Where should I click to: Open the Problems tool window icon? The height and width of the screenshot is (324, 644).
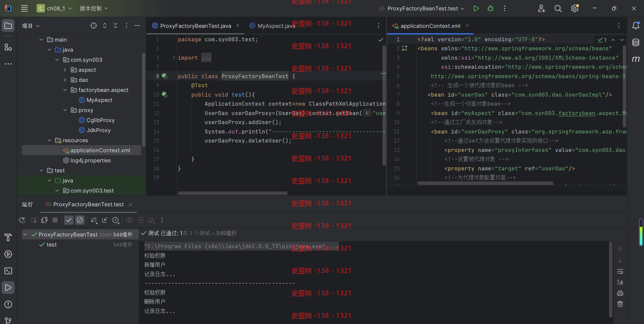tap(8, 304)
